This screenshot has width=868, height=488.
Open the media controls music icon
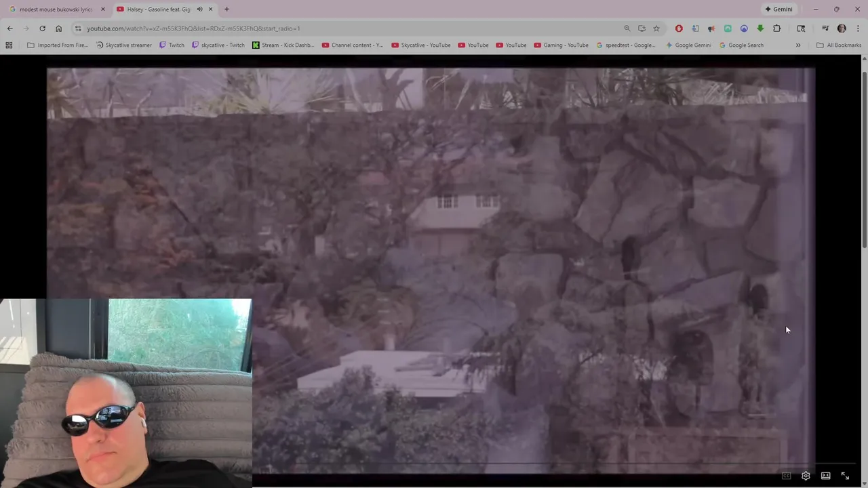click(825, 28)
